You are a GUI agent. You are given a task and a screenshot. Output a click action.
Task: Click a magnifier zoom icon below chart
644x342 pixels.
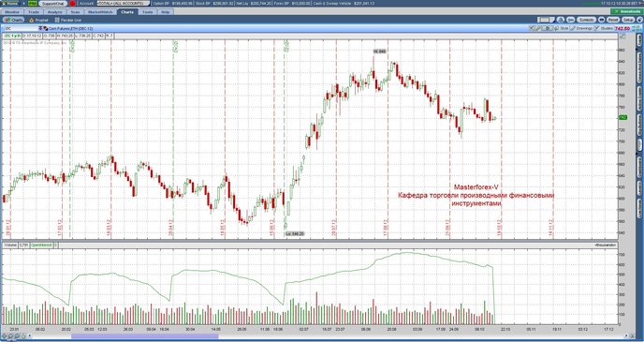click(10, 335)
